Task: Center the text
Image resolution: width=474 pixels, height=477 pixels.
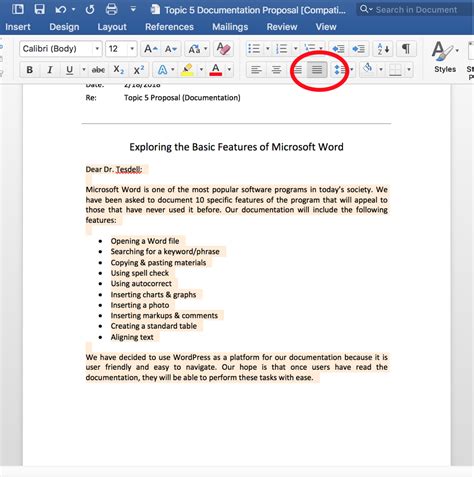Action: (x=276, y=70)
